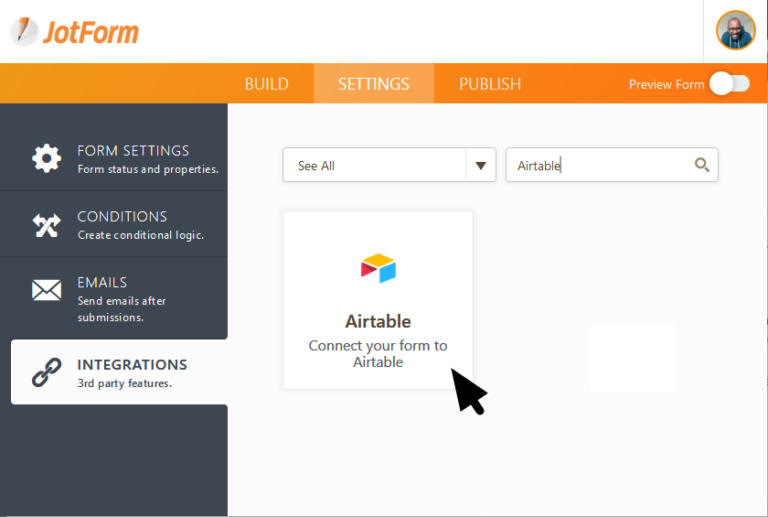Select INTEGRATIONS sidebar item
Image resolution: width=768 pixels, height=517 pixels.
click(x=119, y=372)
